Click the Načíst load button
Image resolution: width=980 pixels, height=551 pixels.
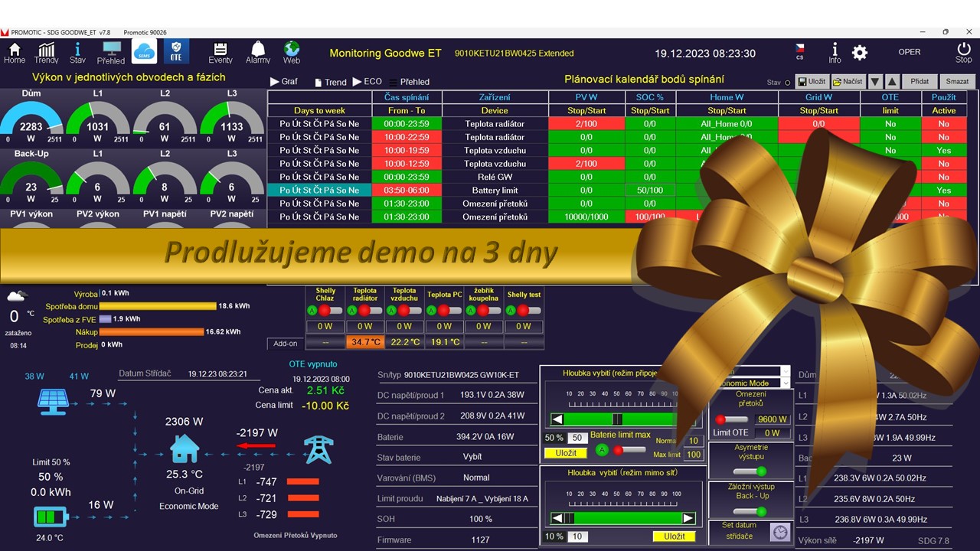pyautogui.click(x=848, y=81)
